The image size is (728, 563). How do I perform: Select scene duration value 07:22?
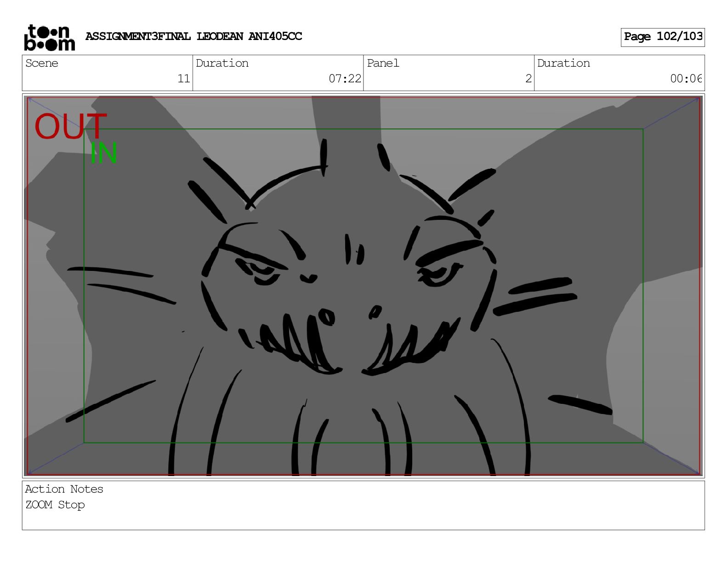(x=345, y=79)
